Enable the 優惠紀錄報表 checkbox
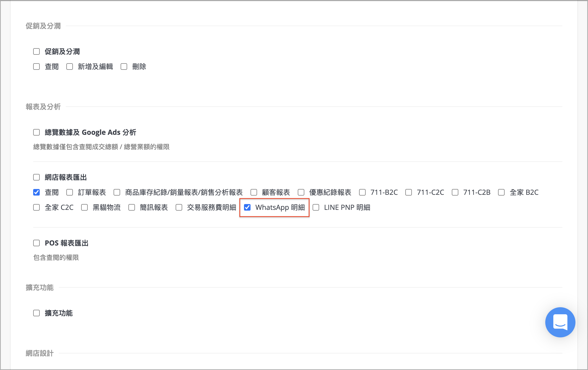 click(301, 192)
